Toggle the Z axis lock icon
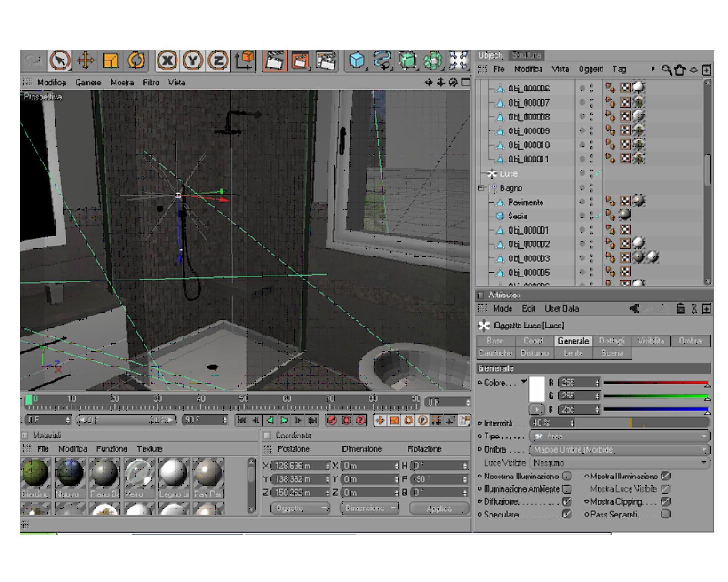The image size is (728, 582). coord(218,61)
